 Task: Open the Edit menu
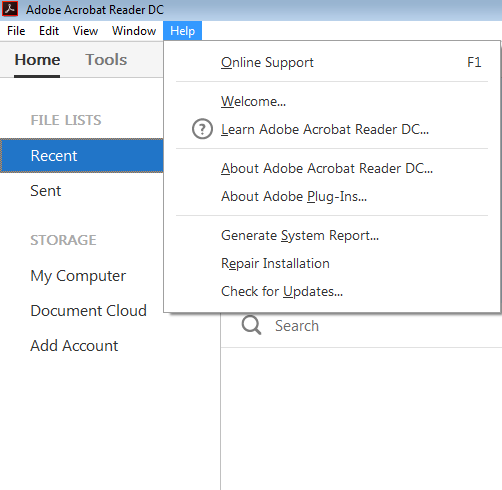[49, 31]
